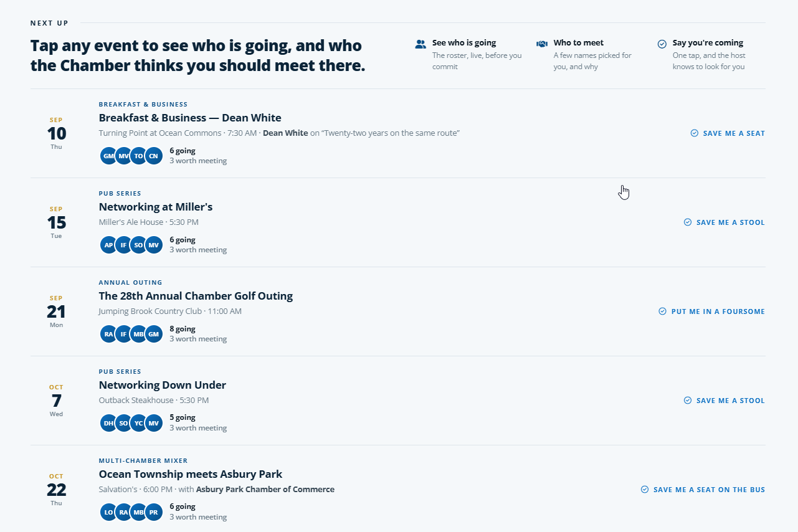Open SO avatar under Networking at Miller's

[139, 245]
